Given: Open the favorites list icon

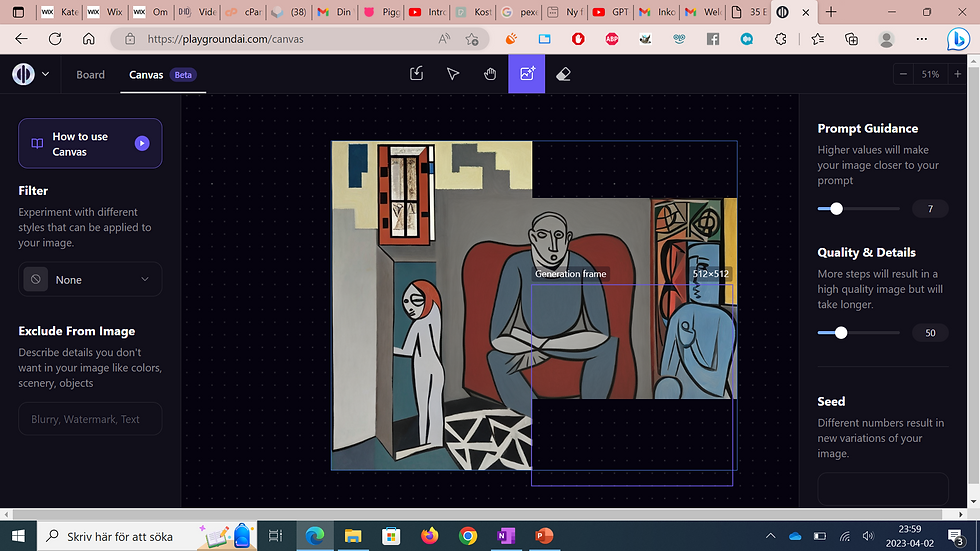Looking at the screenshot, I should click(x=818, y=39).
